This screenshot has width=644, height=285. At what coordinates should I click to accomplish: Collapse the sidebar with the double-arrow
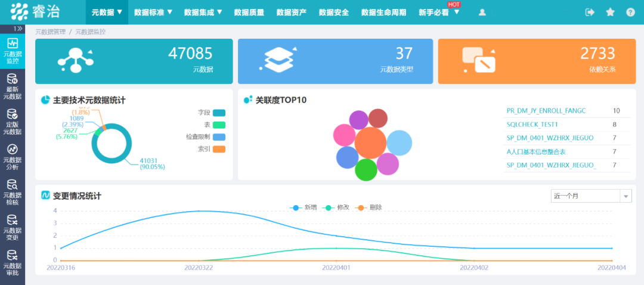pos(18,28)
